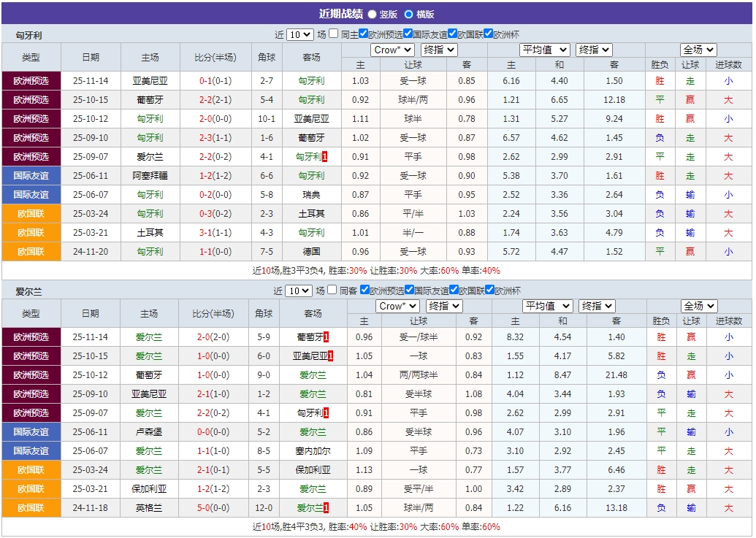Viewport: 756px width, 538px height.
Task: Click the red 1 badge beside 爱尔兰 in row 24-11-18
Action: [326, 507]
